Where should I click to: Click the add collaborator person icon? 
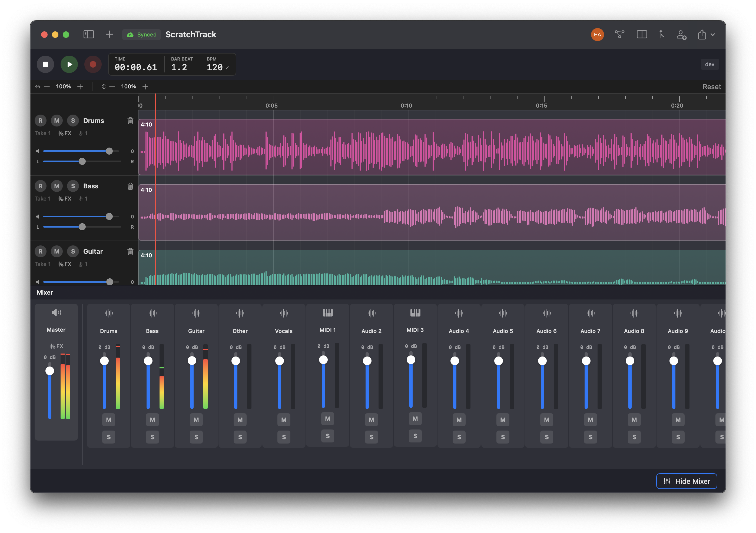(681, 35)
